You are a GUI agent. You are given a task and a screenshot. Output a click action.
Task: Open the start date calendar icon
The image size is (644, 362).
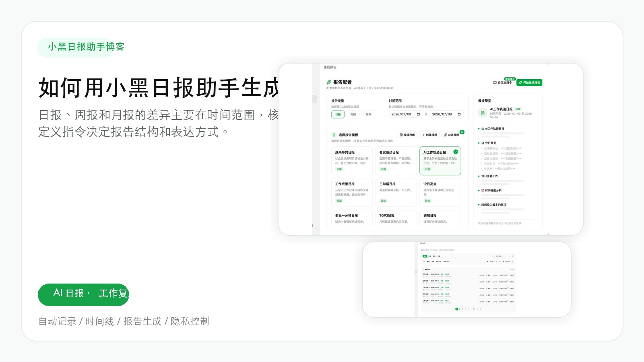[x=418, y=114]
